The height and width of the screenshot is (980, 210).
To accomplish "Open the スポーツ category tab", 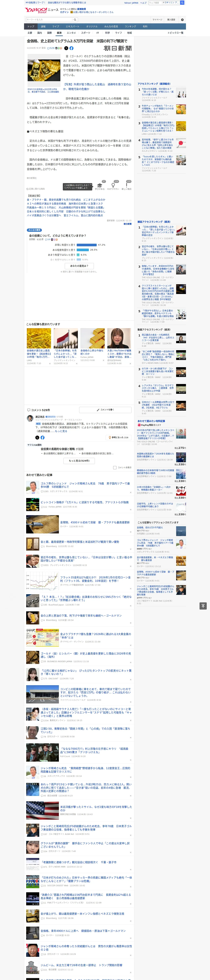I will pyautogui.click(x=86, y=33).
